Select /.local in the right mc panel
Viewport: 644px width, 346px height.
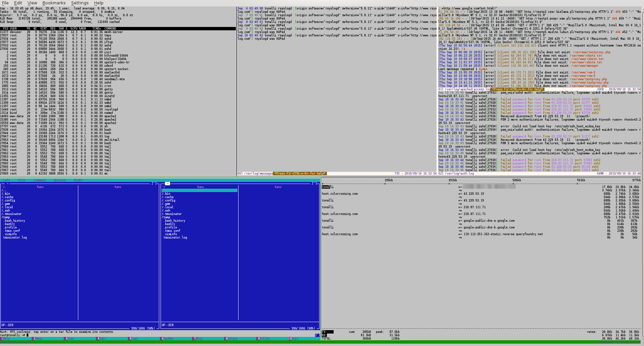(168, 207)
